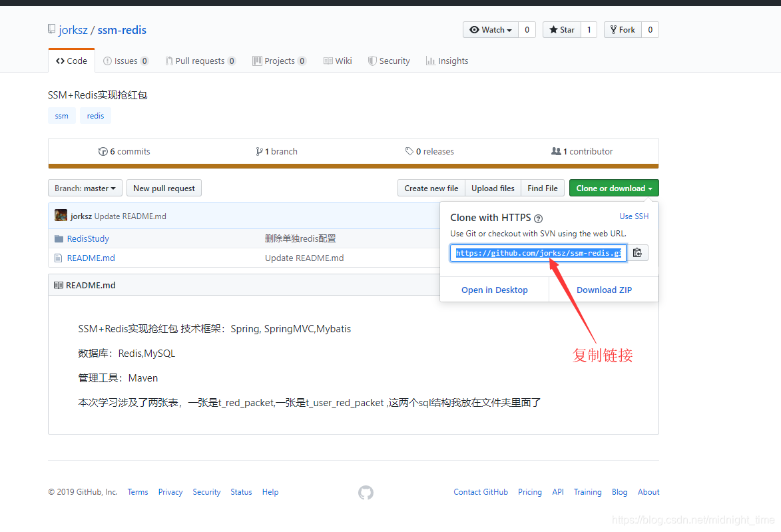Image resolution: width=781 pixels, height=532 pixels.
Task: Open the Security tab
Action: pyautogui.click(x=389, y=61)
